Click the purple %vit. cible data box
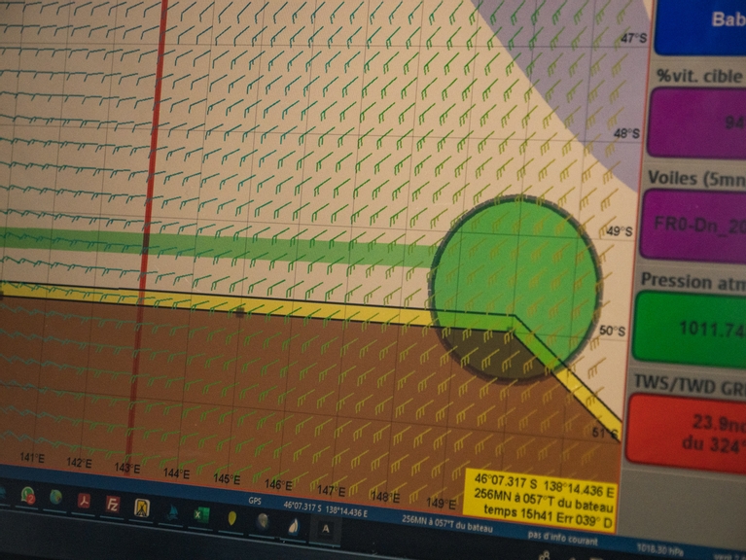This screenshot has width=746, height=560. click(697, 122)
